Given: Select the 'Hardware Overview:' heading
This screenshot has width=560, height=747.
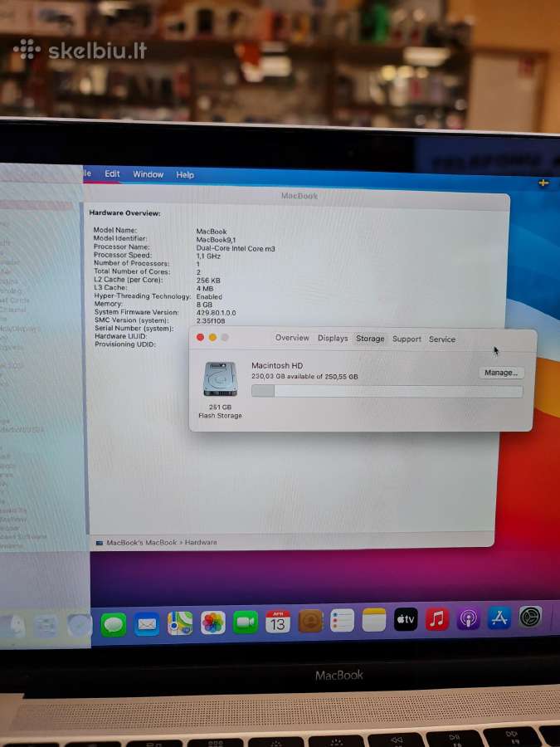Looking at the screenshot, I should tap(124, 213).
